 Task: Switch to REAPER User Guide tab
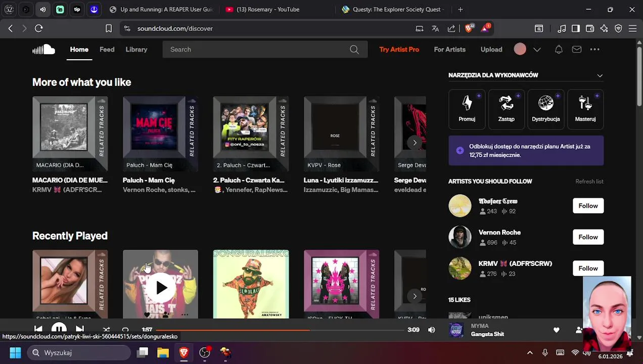[161, 10]
